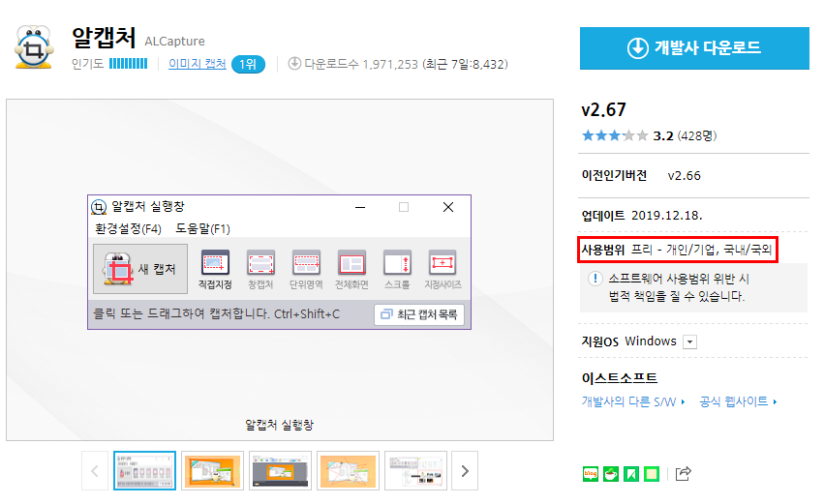Click the 업데이트 2019.12.18. text

pos(642,216)
